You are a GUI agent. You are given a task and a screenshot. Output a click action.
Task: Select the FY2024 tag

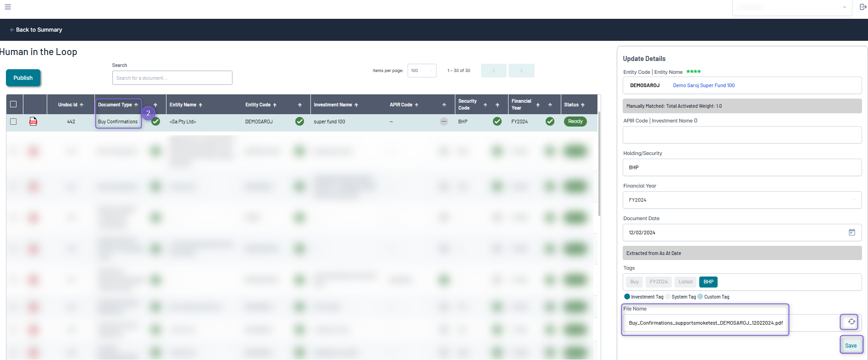point(658,282)
